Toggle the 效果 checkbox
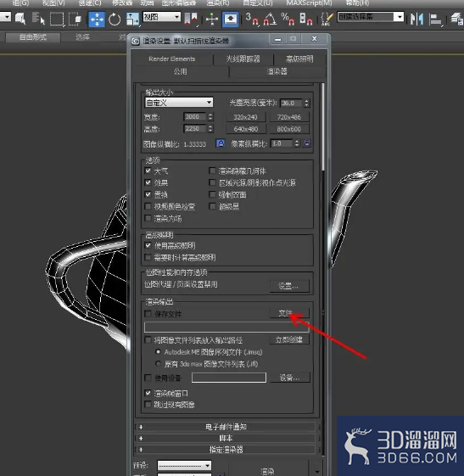This screenshot has height=476, width=464. tap(148, 182)
